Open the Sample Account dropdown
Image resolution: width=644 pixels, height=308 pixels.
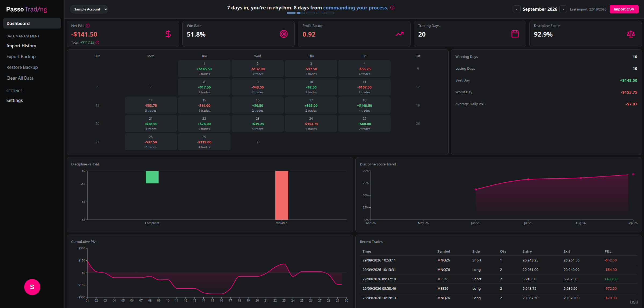coord(89,9)
